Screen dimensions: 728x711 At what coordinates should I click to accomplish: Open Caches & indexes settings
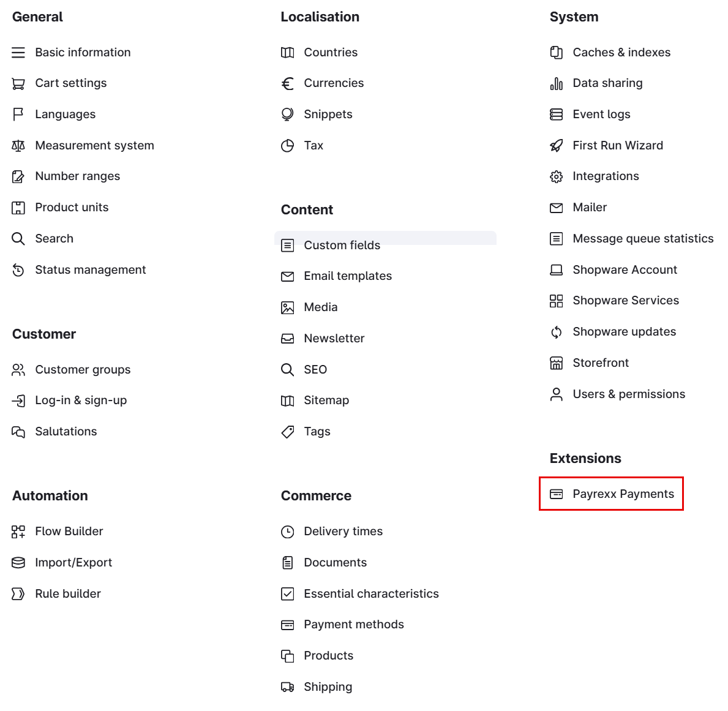(621, 53)
